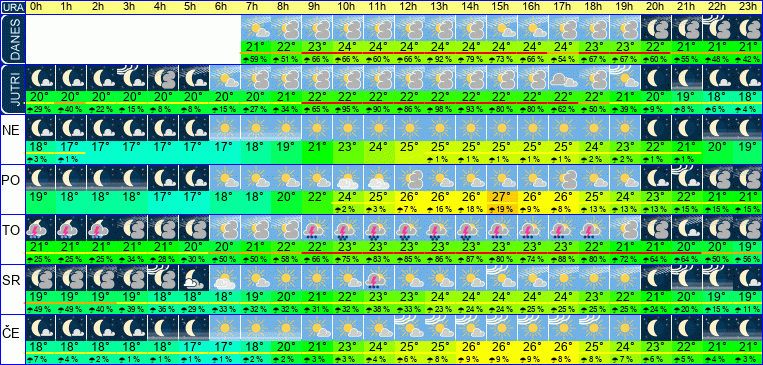Image resolution: width=763 pixels, height=365 pixels.
Task: Click the URA header cell
Action: [x=13, y=7]
